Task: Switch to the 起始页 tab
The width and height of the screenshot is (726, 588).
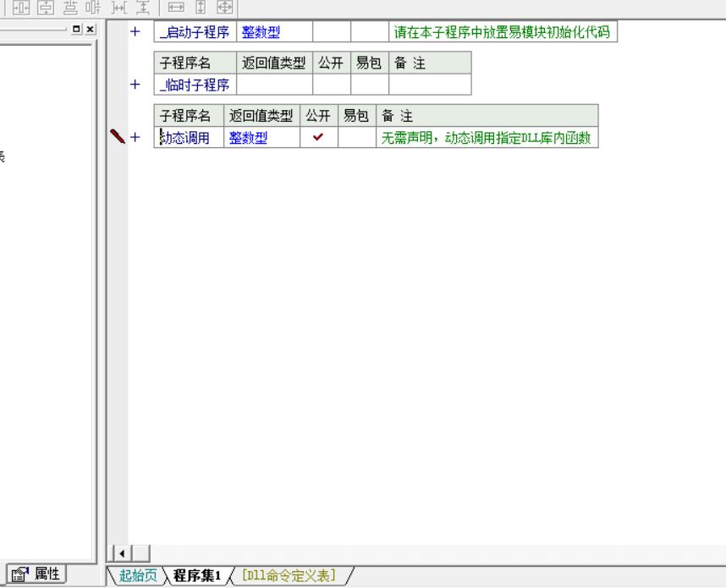Action: (138, 575)
